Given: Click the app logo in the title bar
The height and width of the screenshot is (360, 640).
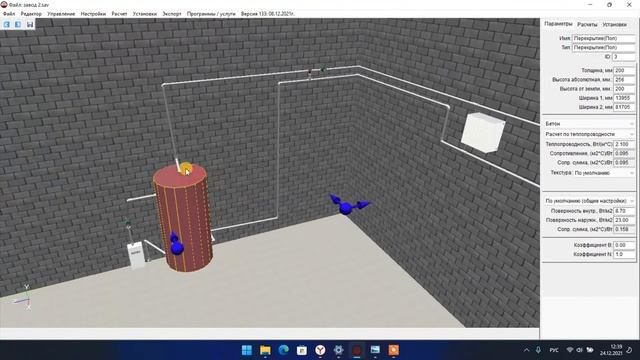Looking at the screenshot, I should (x=4, y=4).
